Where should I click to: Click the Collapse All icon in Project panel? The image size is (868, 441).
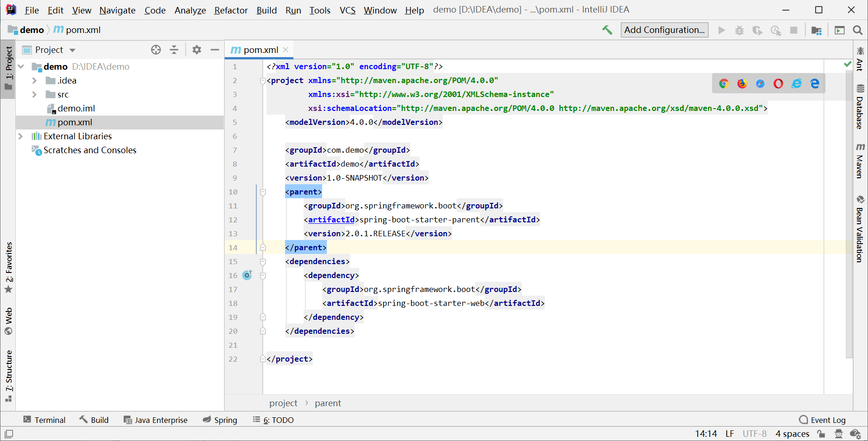[x=174, y=50]
